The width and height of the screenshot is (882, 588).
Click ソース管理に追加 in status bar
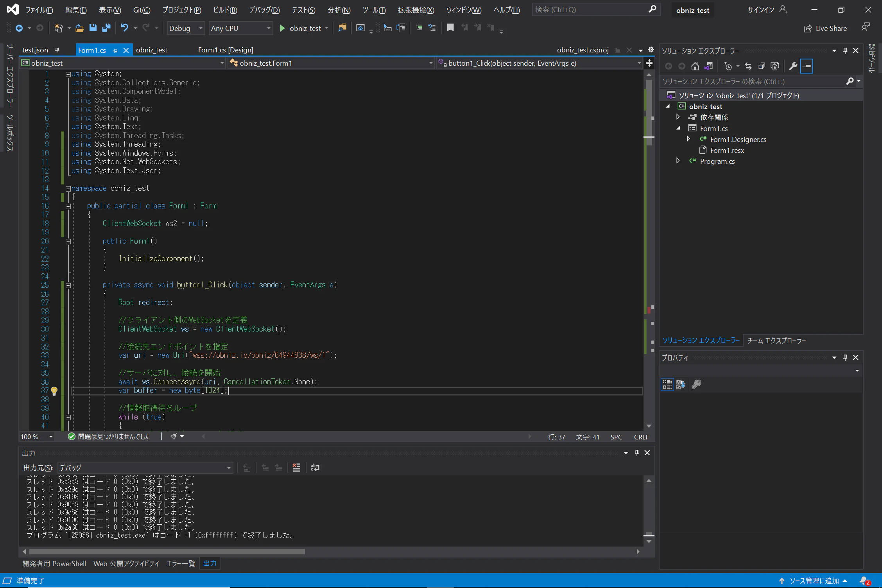[x=813, y=581]
